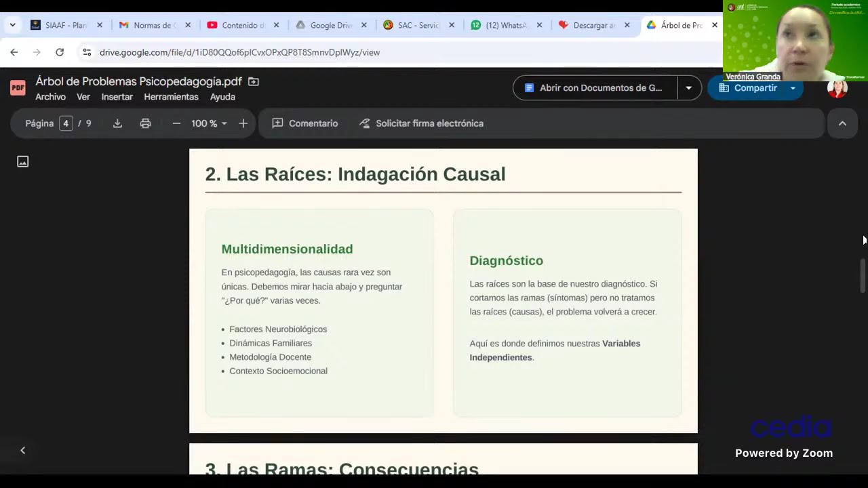Open the Herramientas menu
The image size is (868, 488).
[x=171, y=97]
